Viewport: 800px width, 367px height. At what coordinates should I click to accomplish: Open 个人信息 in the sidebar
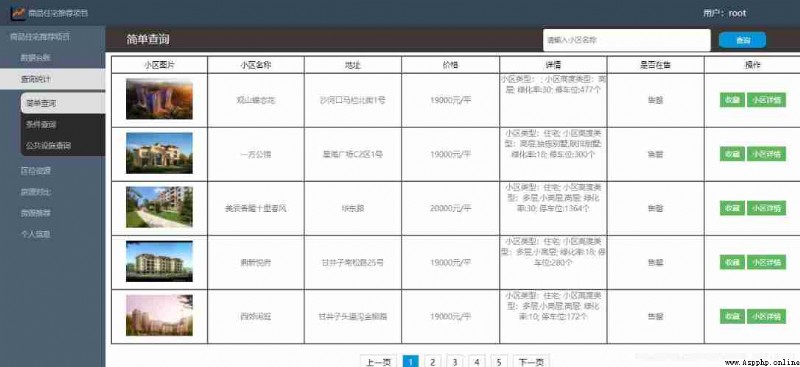(x=35, y=235)
